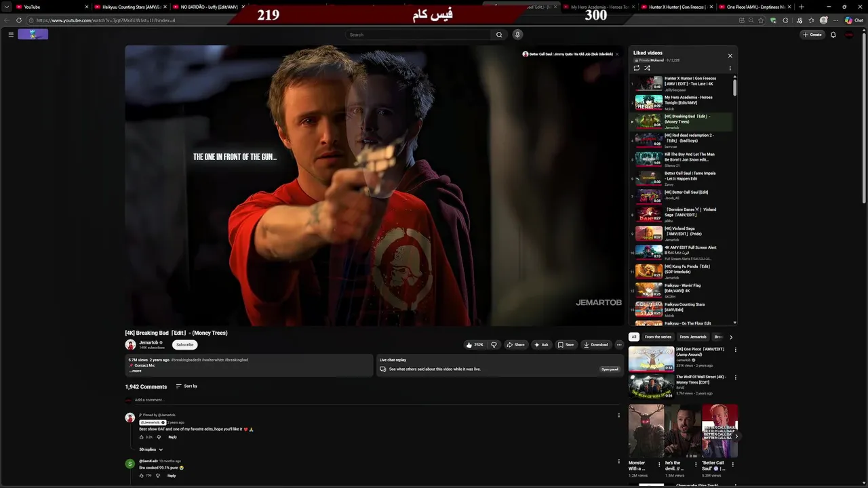Image resolution: width=868 pixels, height=488 pixels.
Task: Close the Liked videos playlist panel
Action: click(730, 56)
